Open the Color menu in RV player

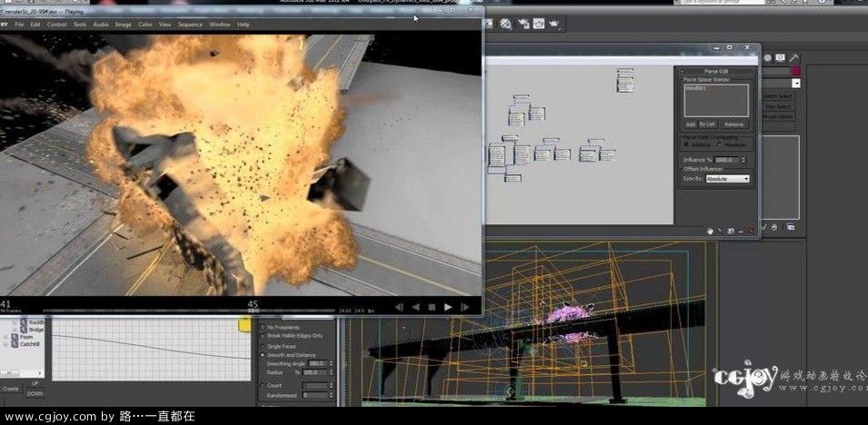click(145, 25)
